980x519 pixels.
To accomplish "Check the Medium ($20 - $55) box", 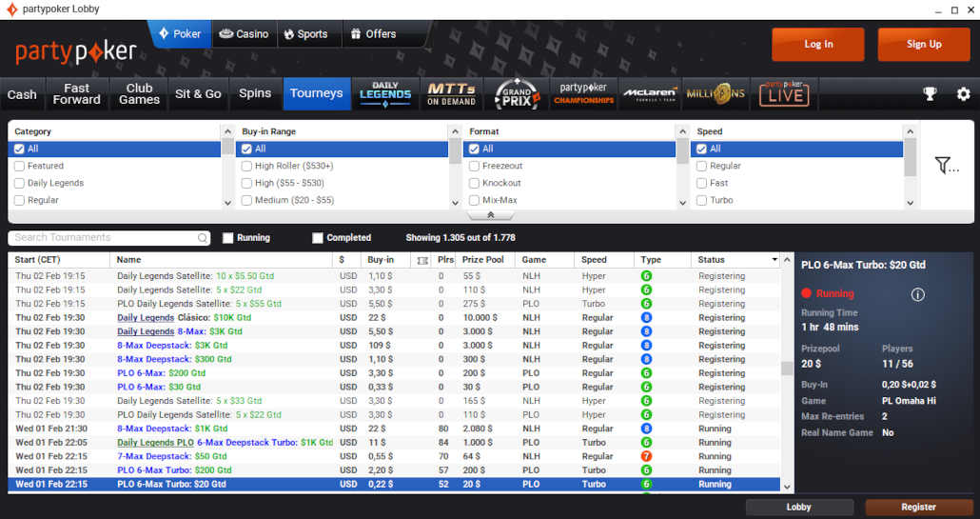I will pyautogui.click(x=246, y=200).
